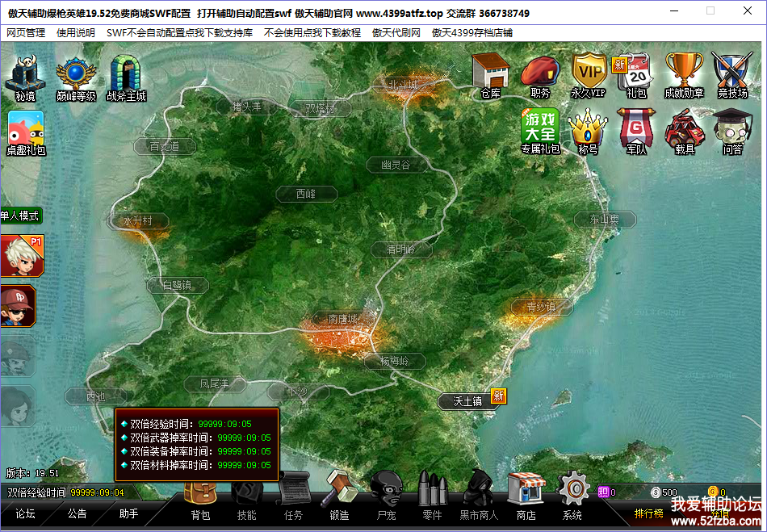Image resolution: width=767 pixels, height=532 pixels.
Task: Open the 网页管理 menu
Action: [26, 33]
